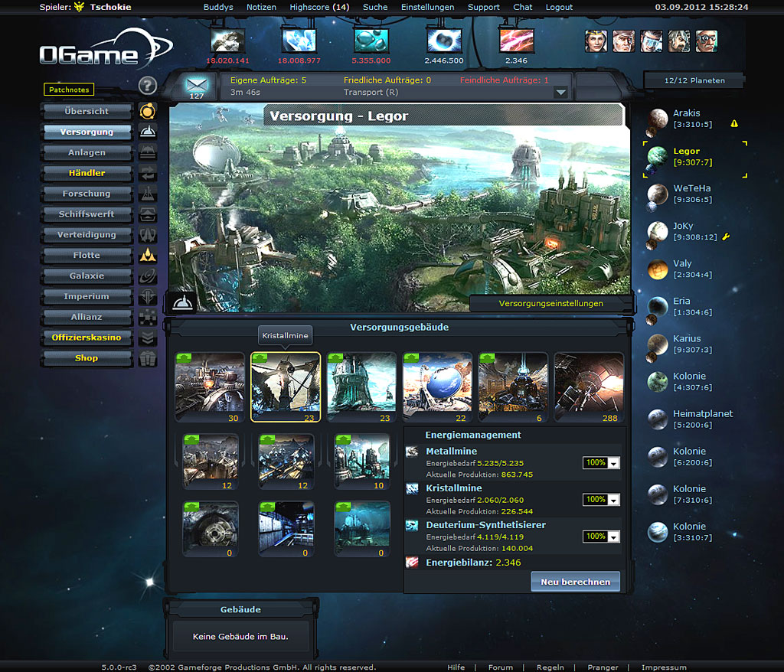The width and height of the screenshot is (784, 672).
Task: Open the female Commander officer portrait
Action: pyautogui.click(x=596, y=41)
